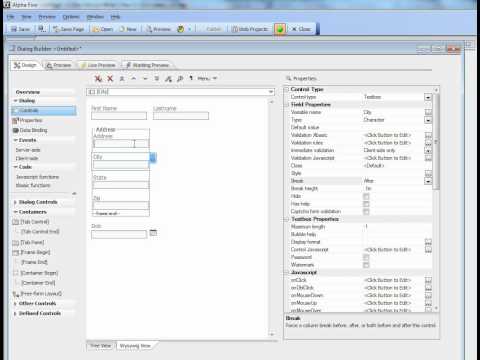Switch to the Tree View tab
480x360 pixels.
point(100,346)
